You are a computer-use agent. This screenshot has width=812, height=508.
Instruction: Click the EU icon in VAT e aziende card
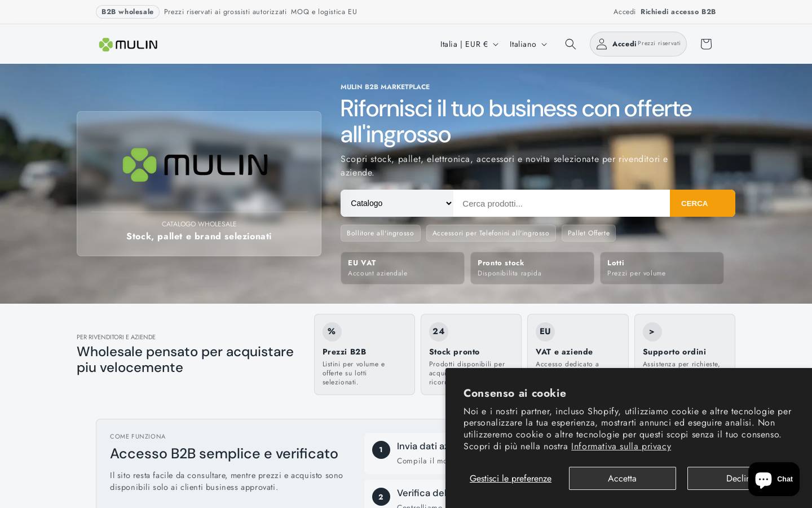(545, 331)
